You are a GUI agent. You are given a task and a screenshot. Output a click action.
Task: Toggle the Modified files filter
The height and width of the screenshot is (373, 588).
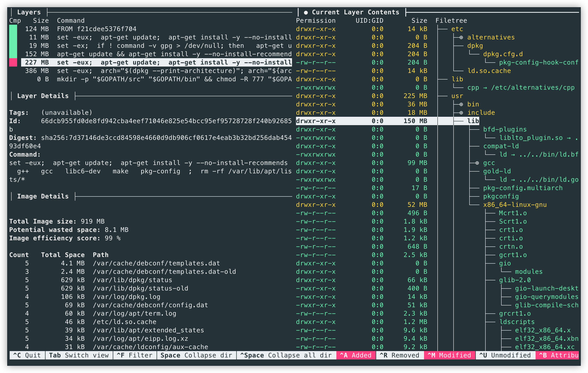tap(450, 355)
